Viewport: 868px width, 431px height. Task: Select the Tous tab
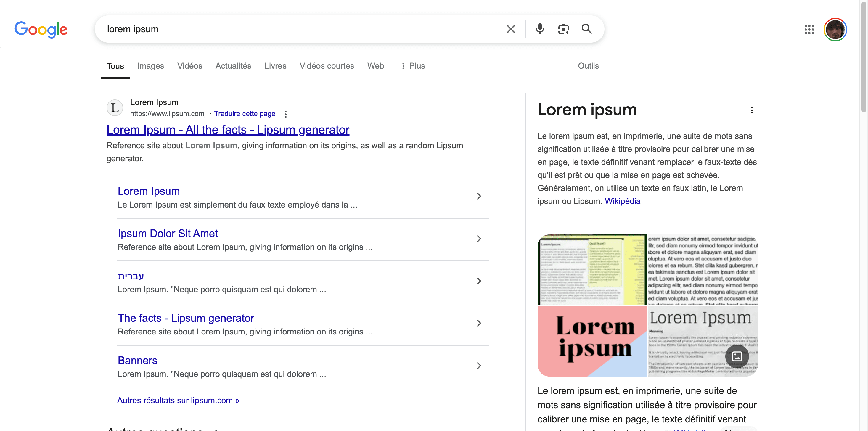[x=115, y=66]
